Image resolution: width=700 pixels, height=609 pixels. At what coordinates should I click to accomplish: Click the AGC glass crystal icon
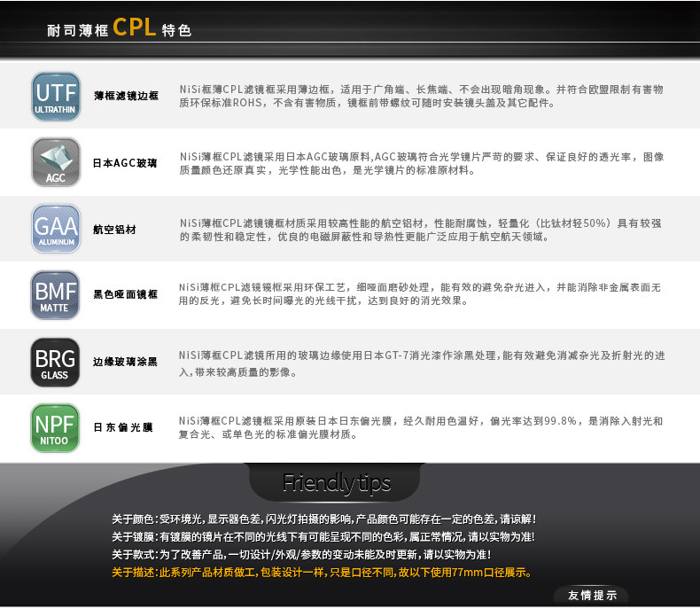(56, 162)
